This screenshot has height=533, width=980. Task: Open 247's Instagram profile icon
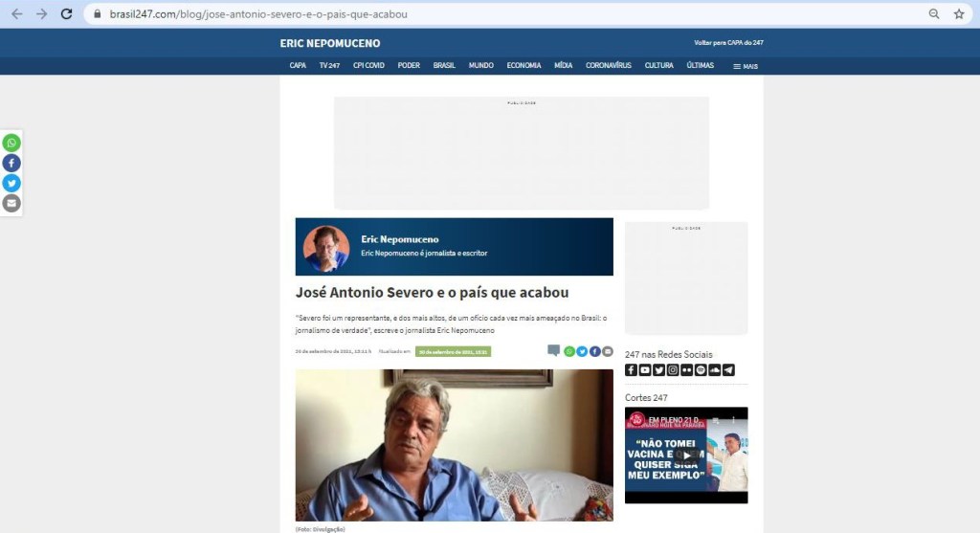[x=673, y=370]
